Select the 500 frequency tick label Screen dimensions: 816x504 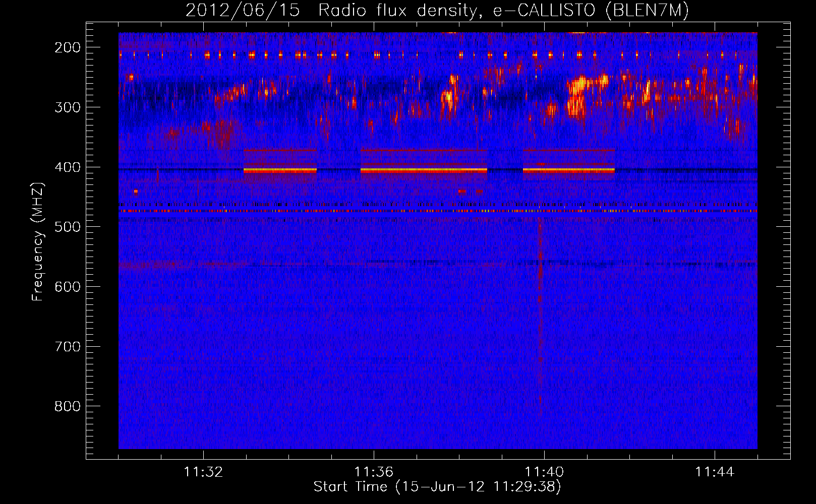point(68,227)
